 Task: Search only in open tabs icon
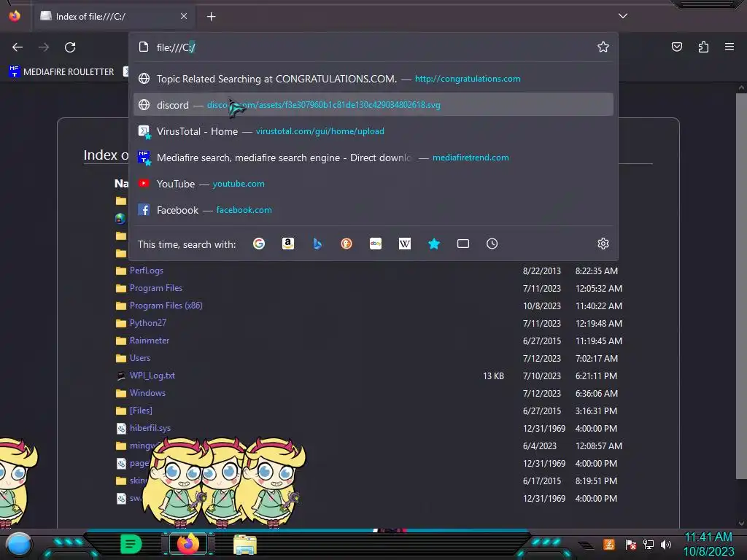click(463, 244)
